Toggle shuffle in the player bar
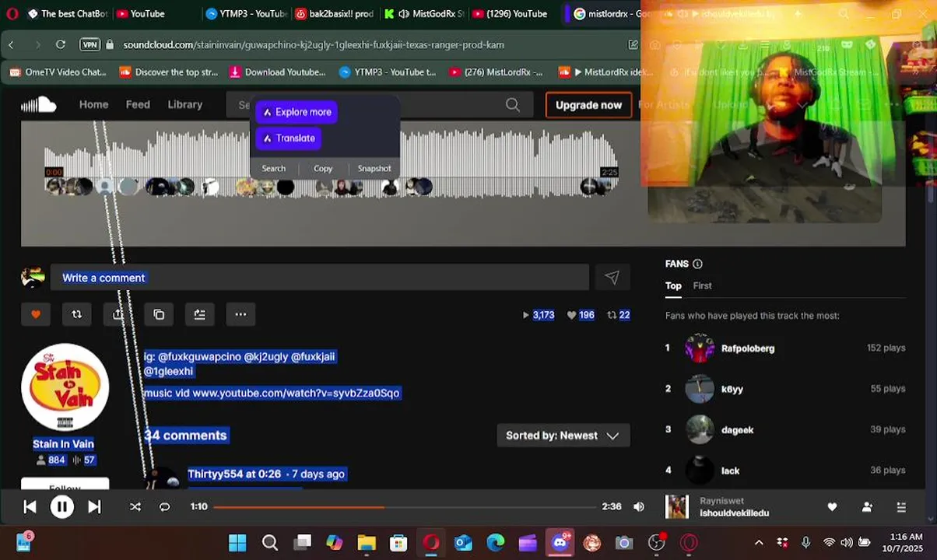Viewport: 937px width, 560px height. (x=135, y=507)
